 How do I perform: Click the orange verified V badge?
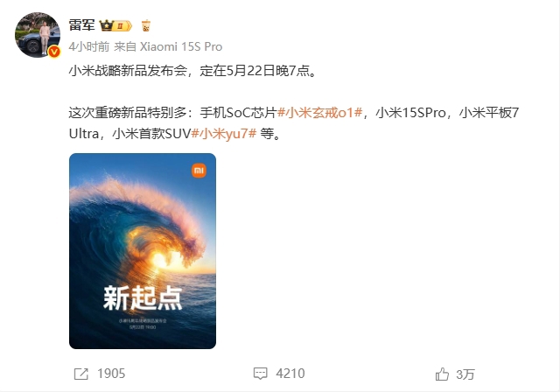click(54, 52)
